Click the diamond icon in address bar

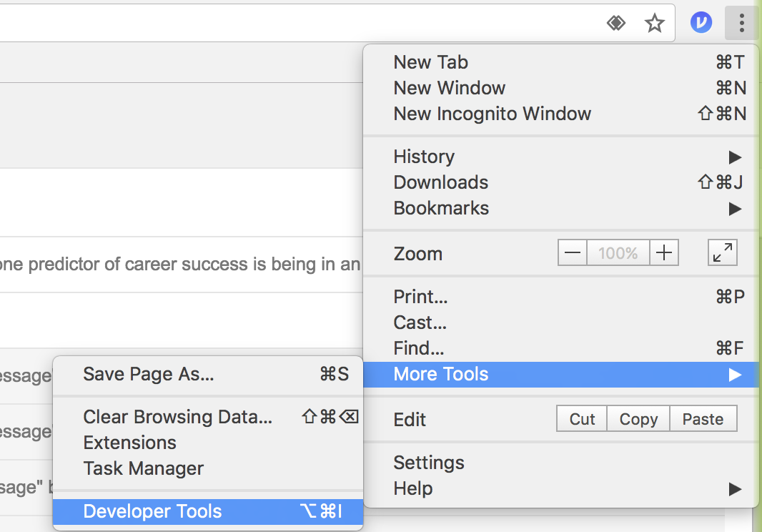pyautogui.click(x=616, y=24)
